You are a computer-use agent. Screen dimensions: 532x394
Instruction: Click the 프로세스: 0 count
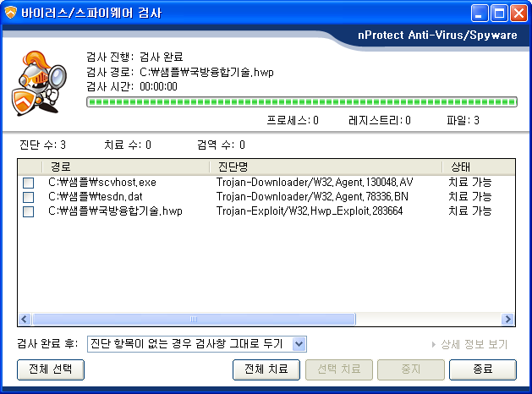click(x=293, y=120)
